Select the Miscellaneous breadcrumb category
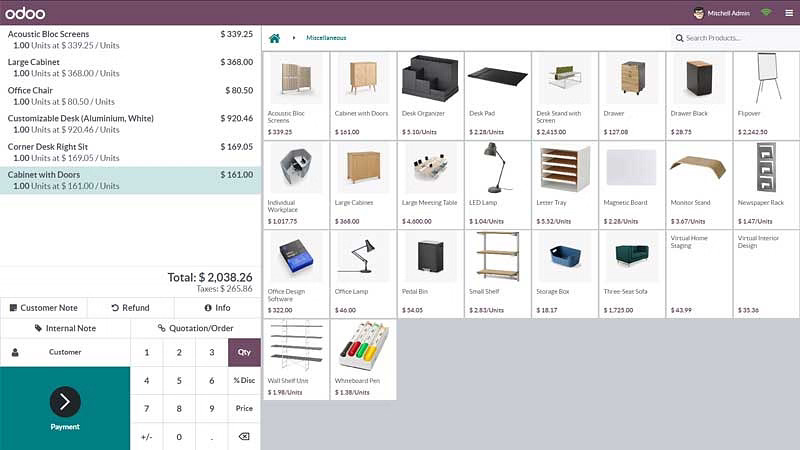The height and width of the screenshot is (450, 800). (326, 38)
